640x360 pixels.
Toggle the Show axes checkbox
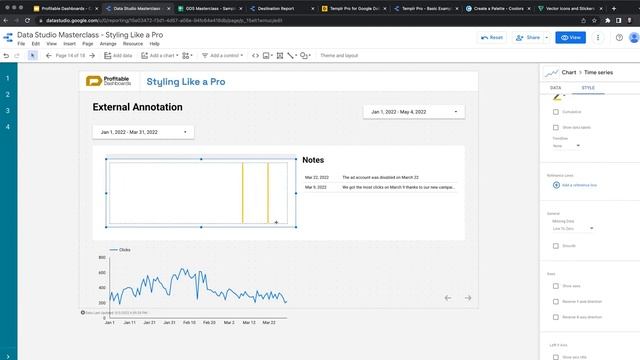(556, 286)
